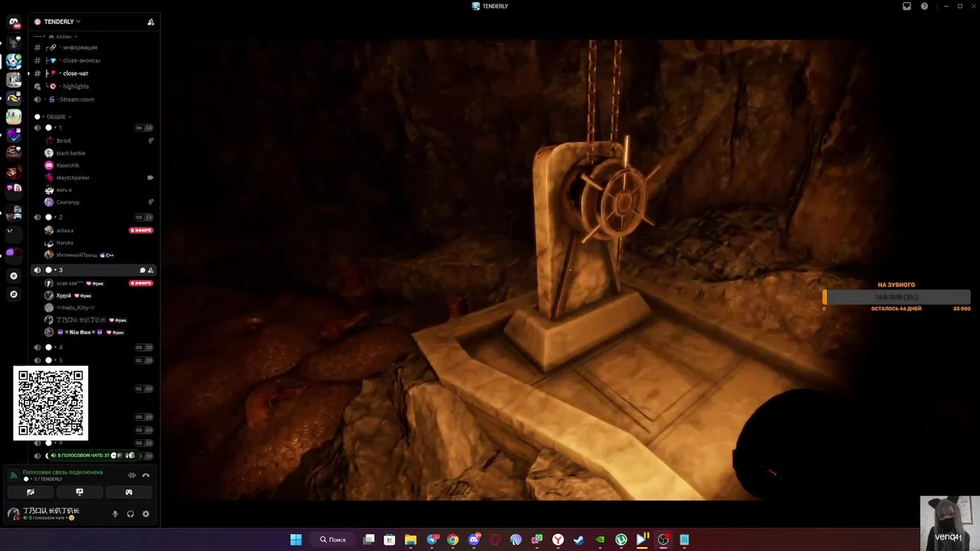Viewport: 980px width, 551px height.
Task: Open voice connection signal info icon
Action: pos(13,475)
